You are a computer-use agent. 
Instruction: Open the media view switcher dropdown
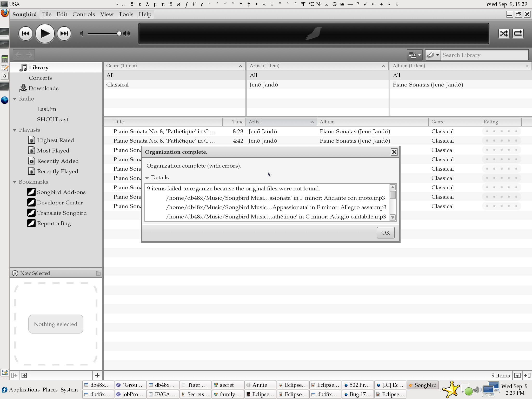pos(415,55)
